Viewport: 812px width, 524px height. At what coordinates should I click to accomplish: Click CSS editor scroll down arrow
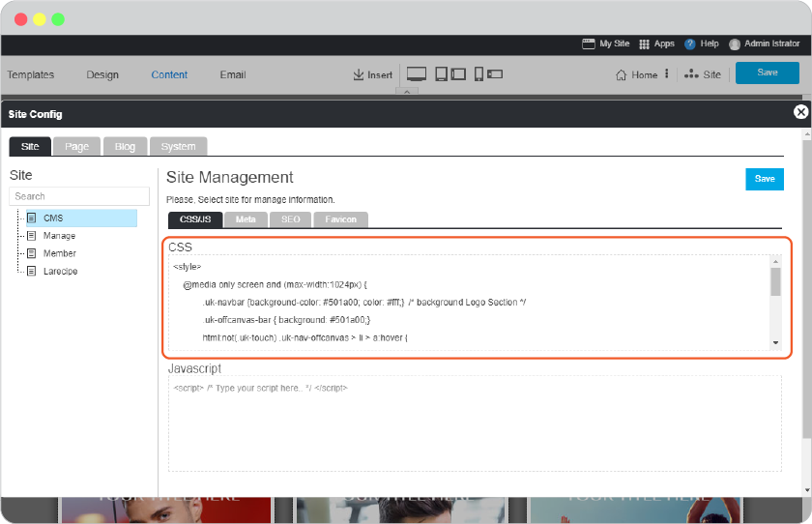pos(775,343)
